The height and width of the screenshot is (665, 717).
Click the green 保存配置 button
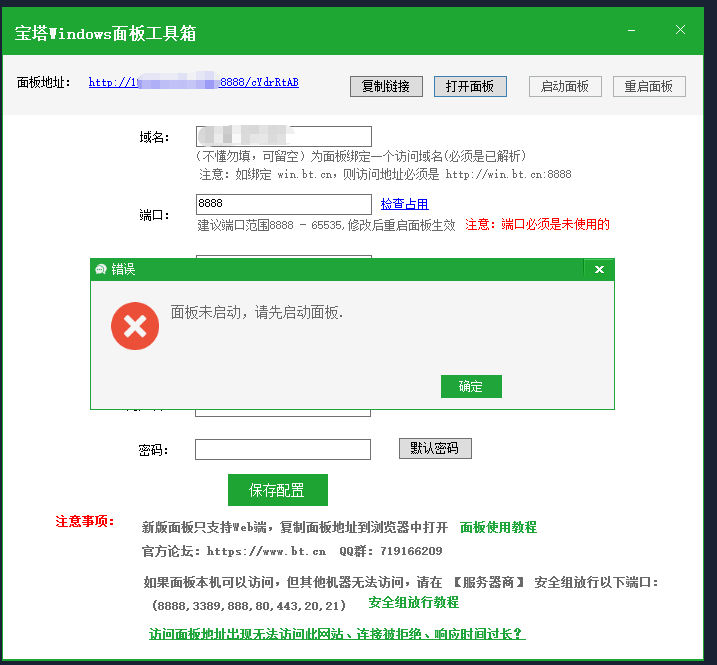click(278, 490)
